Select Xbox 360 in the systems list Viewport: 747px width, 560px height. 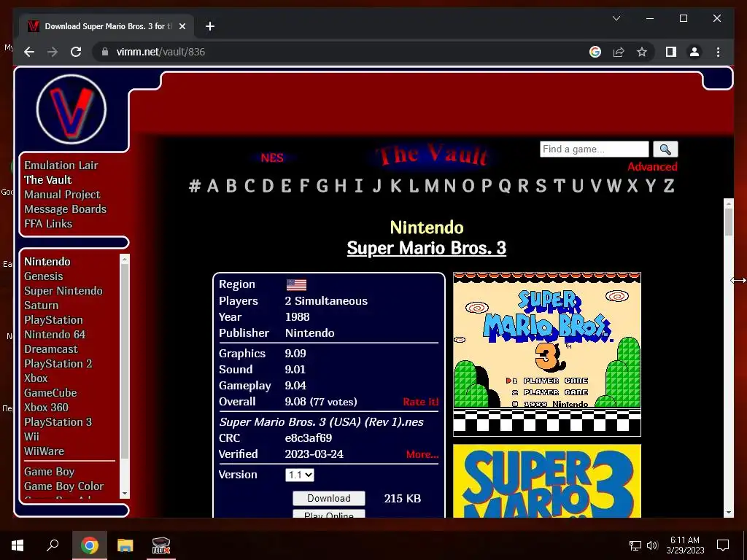46,408
